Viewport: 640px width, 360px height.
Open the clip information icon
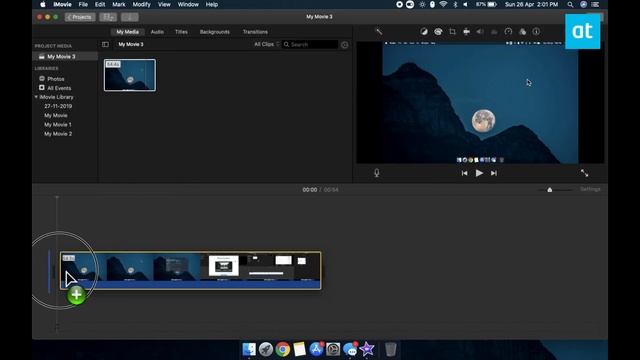click(x=536, y=31)
